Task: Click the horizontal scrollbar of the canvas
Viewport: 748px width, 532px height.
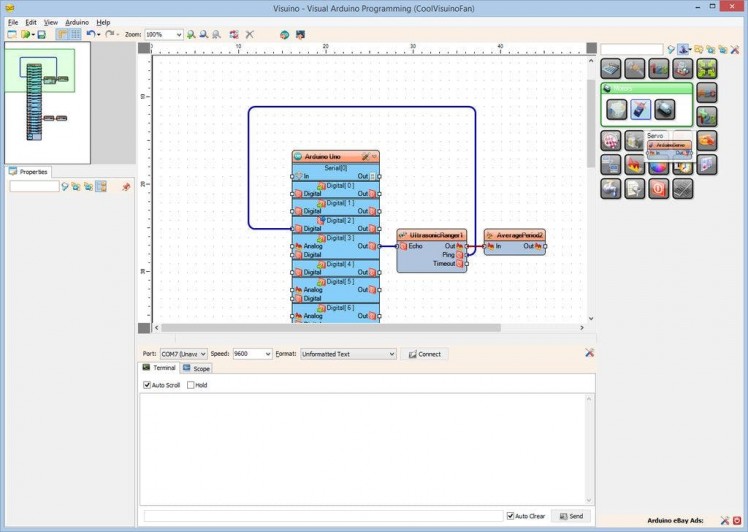Action: click(x=330, y=327)
